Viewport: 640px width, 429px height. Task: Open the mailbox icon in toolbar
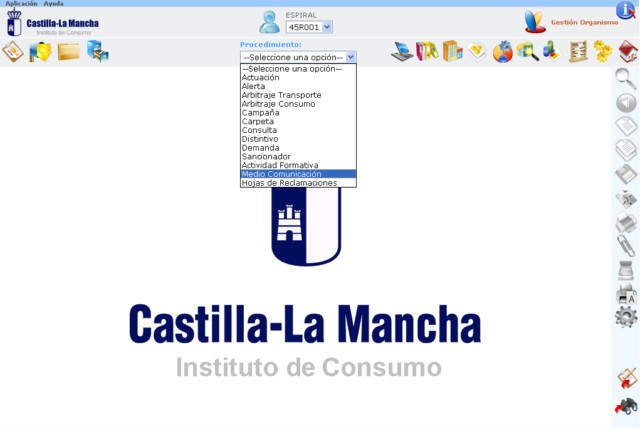[x=40, y=52]
